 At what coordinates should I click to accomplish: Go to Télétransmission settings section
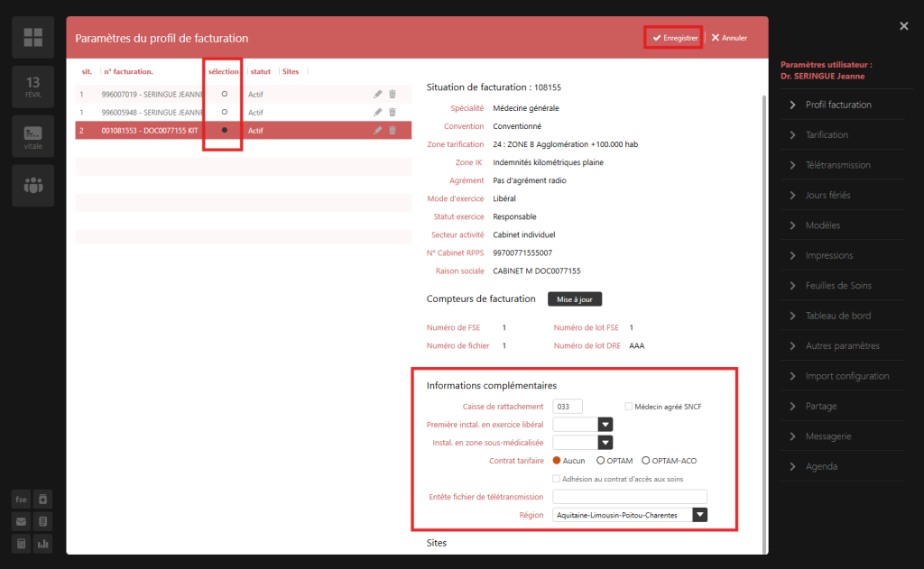point(837,165)
